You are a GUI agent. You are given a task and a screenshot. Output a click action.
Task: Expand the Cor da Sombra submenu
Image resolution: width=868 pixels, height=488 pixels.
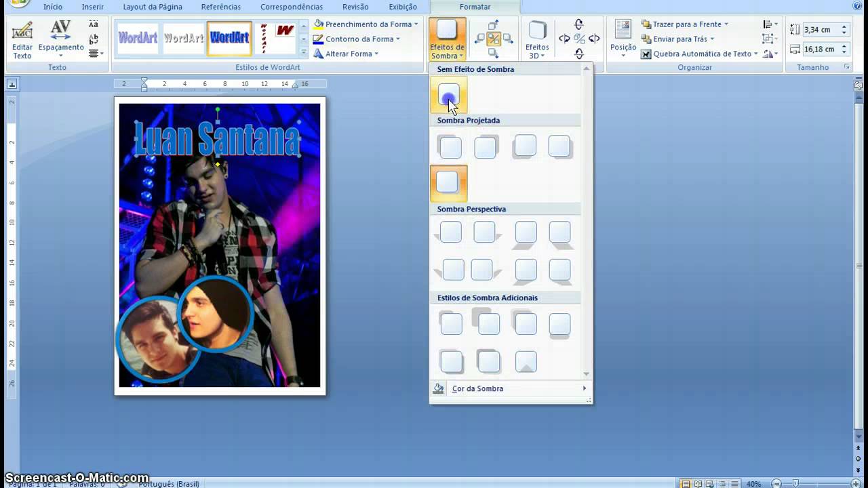pos(584,388)
